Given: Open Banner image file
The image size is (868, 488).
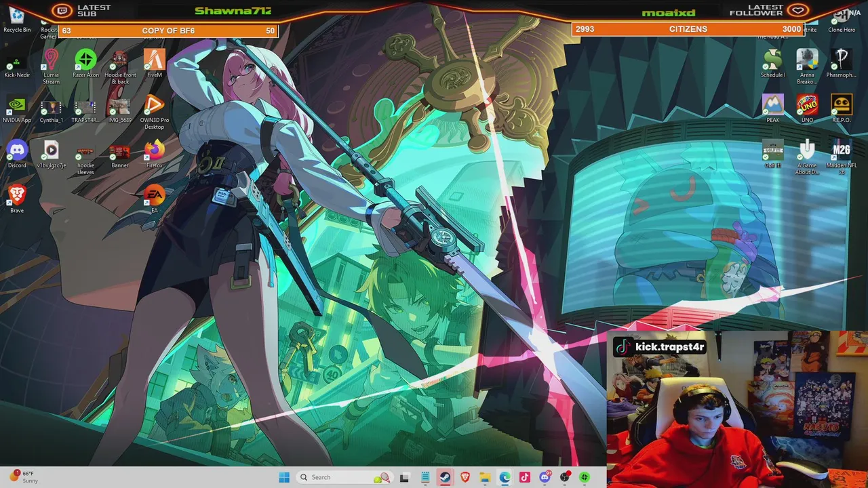Looking at the screenshot, I should click(120, 155).
